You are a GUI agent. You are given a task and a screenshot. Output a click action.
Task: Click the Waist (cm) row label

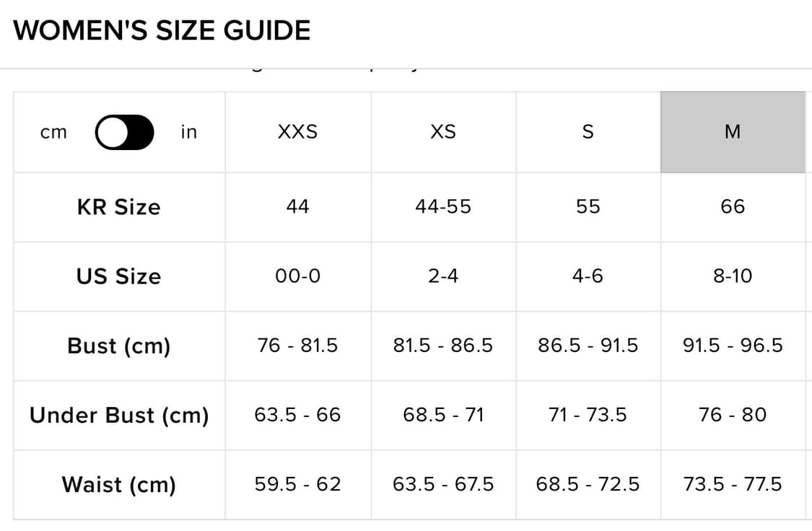(119, 484)
